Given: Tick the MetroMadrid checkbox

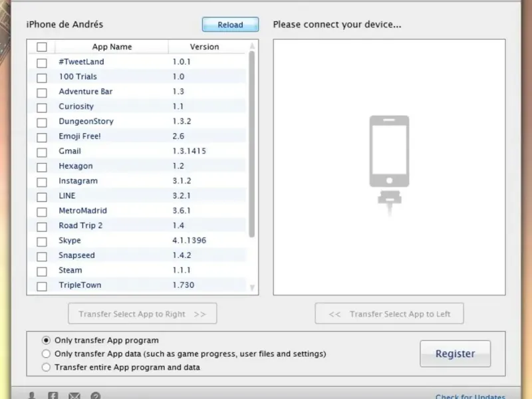Looking at the screenshot, I should pyautogui.click(x=42, y=212).
